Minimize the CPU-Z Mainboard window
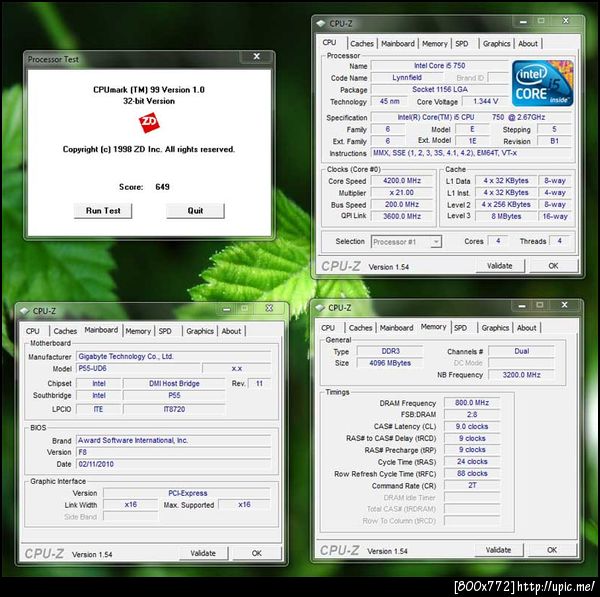Image resolution: width=600 pixels, height=597 pixels. pos(227,308)
